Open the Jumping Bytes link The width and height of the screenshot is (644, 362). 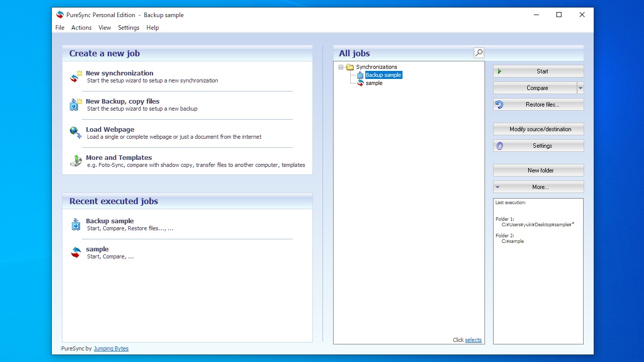point(111,348)
